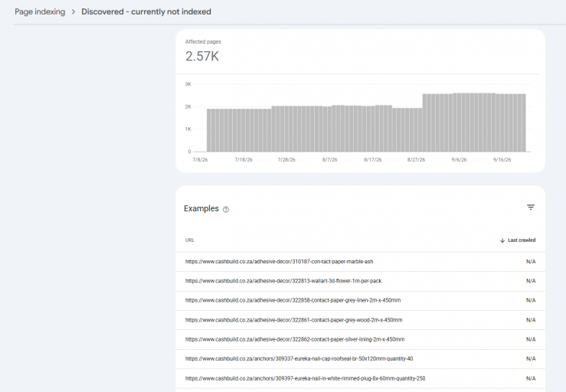Click the 9/16/26 chart date label
The width and height of the screenshot is (566, 392).
point(502,159)
